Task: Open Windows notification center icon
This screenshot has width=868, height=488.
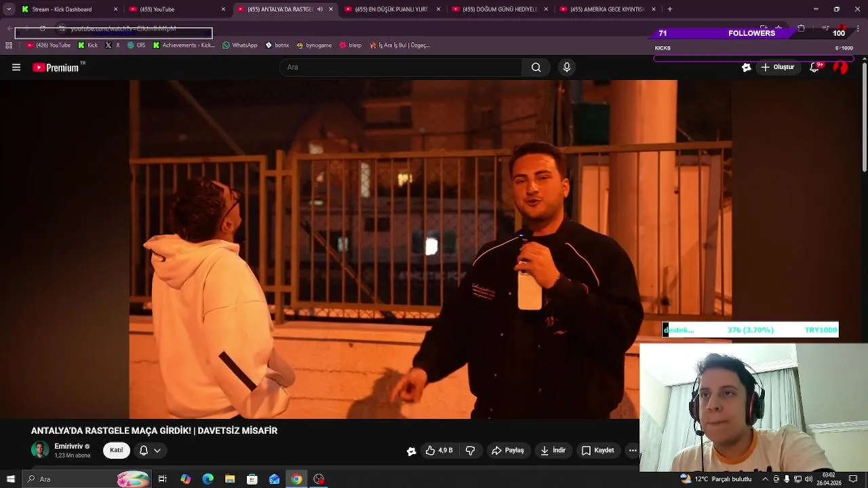Action: pos(853,479)
